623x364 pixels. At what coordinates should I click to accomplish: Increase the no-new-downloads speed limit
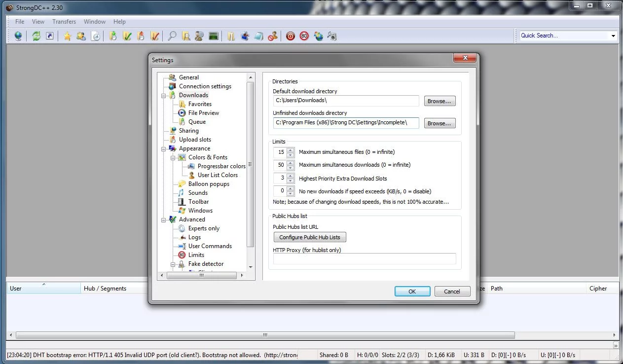[x=291, y=189]
